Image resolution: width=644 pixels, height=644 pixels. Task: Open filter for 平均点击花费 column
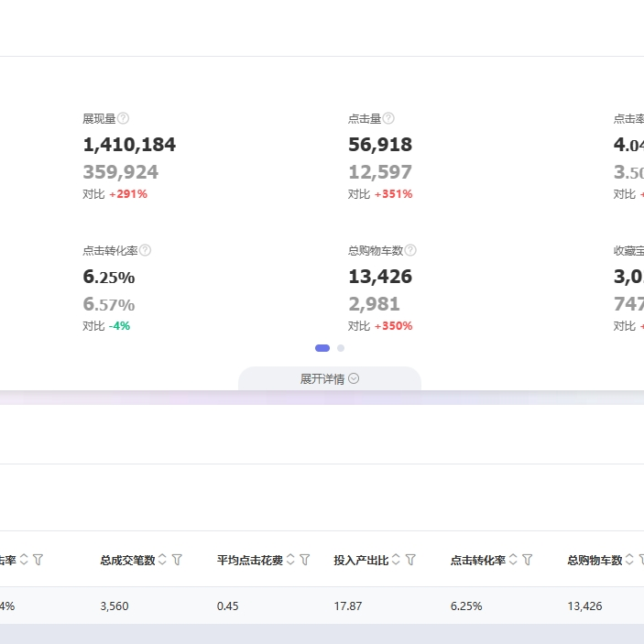coord(305,560)
